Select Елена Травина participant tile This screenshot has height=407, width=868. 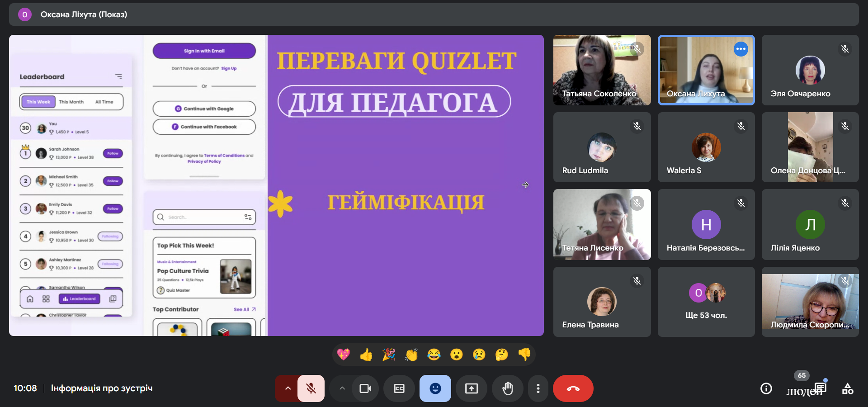tap(602, 302)
